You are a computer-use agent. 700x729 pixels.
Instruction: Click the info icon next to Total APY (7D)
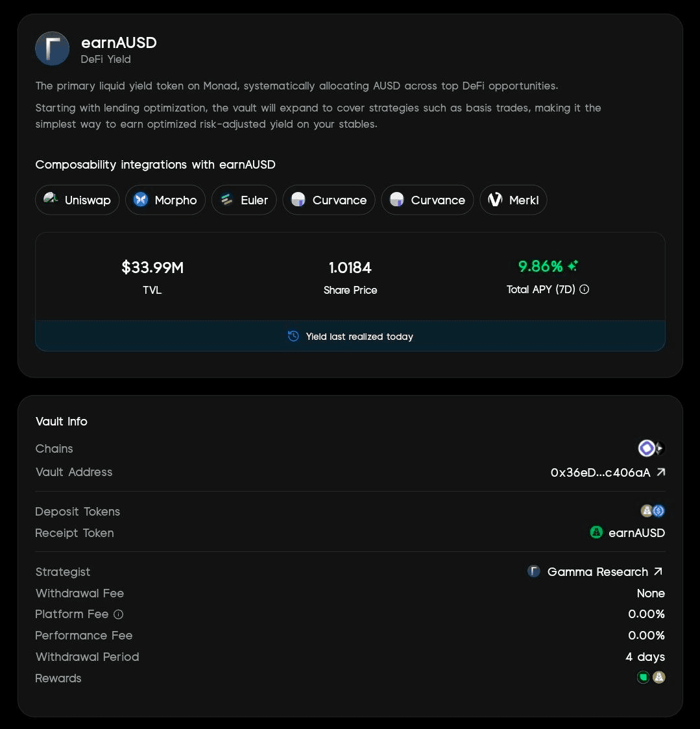pos(584,289)
